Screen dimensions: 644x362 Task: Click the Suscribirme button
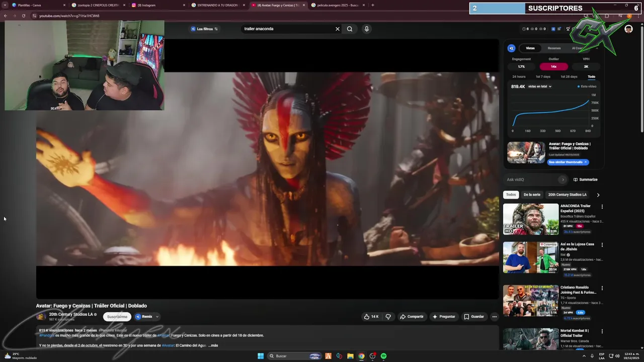click(x=117, y=317)
